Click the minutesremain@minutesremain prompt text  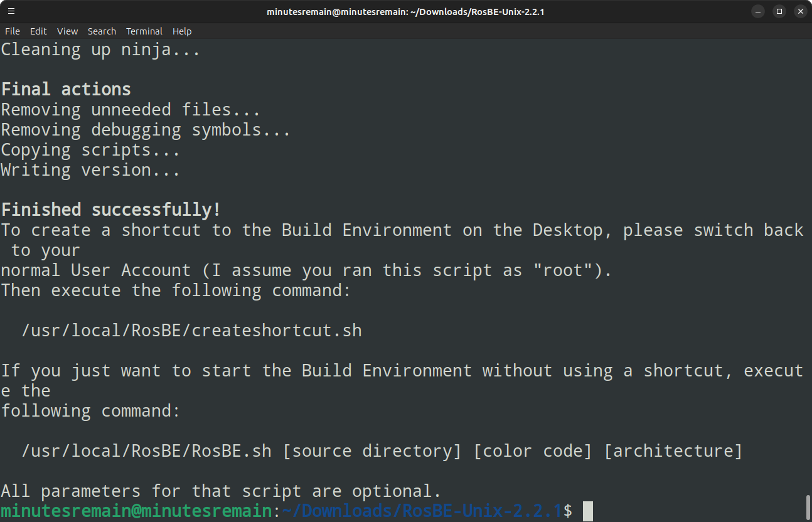click(136, 511)
